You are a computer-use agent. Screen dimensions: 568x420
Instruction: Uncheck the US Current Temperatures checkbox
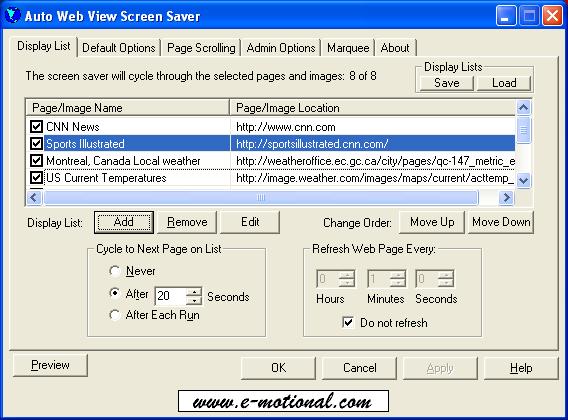tap(36, 178)
